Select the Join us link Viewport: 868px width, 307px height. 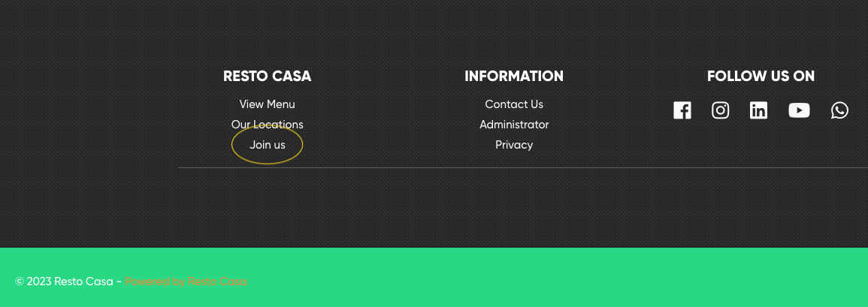pos(267,145)
